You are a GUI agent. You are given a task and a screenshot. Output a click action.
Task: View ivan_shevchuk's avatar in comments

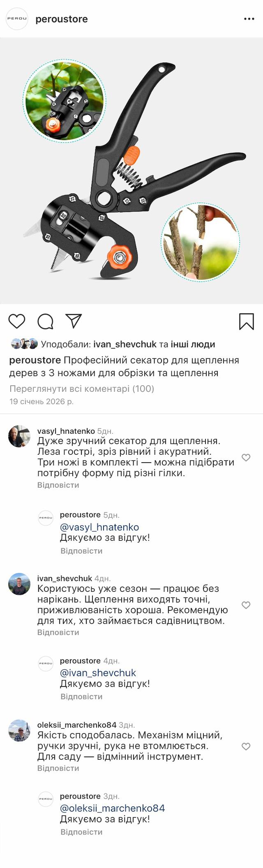point(19,584)
